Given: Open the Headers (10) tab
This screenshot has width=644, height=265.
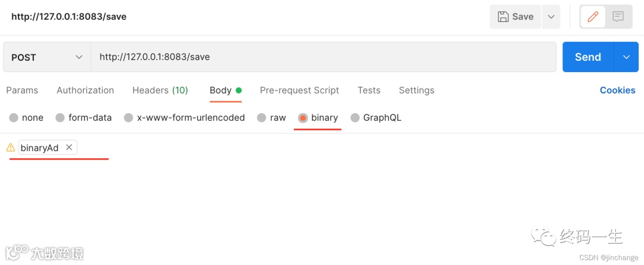Looking at the screenshot, I should 160,91.
